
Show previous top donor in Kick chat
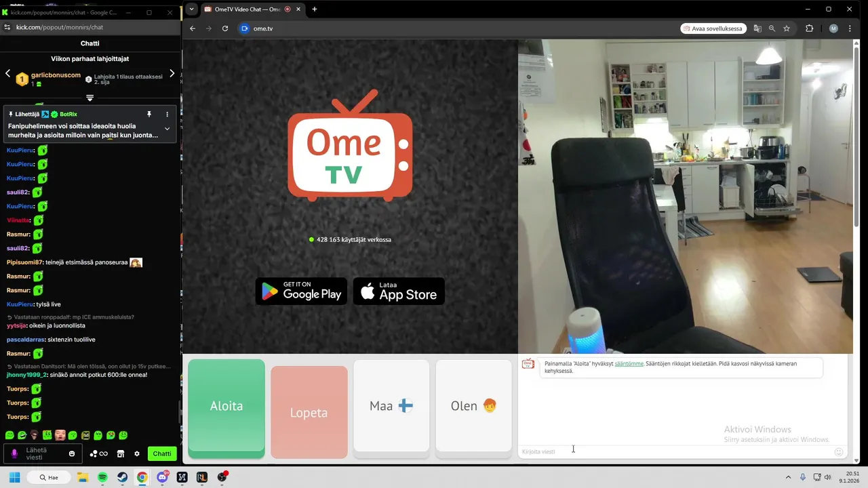click(7, 73)
